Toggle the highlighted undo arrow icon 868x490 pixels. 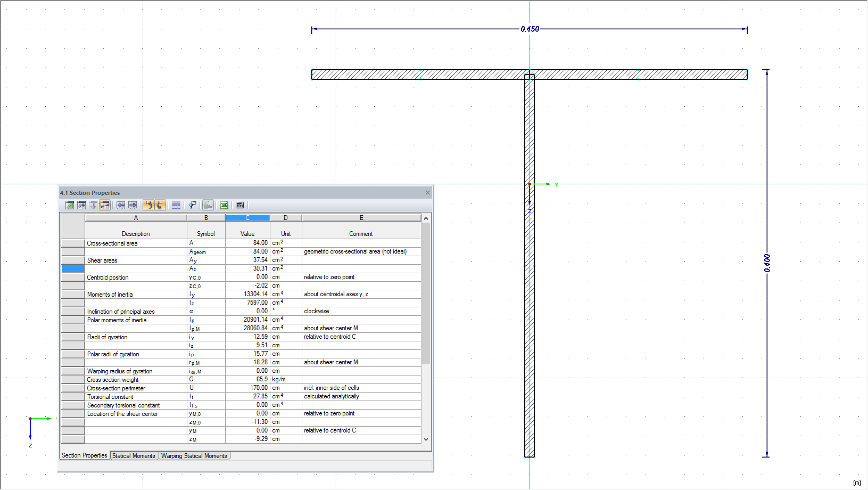148,205
